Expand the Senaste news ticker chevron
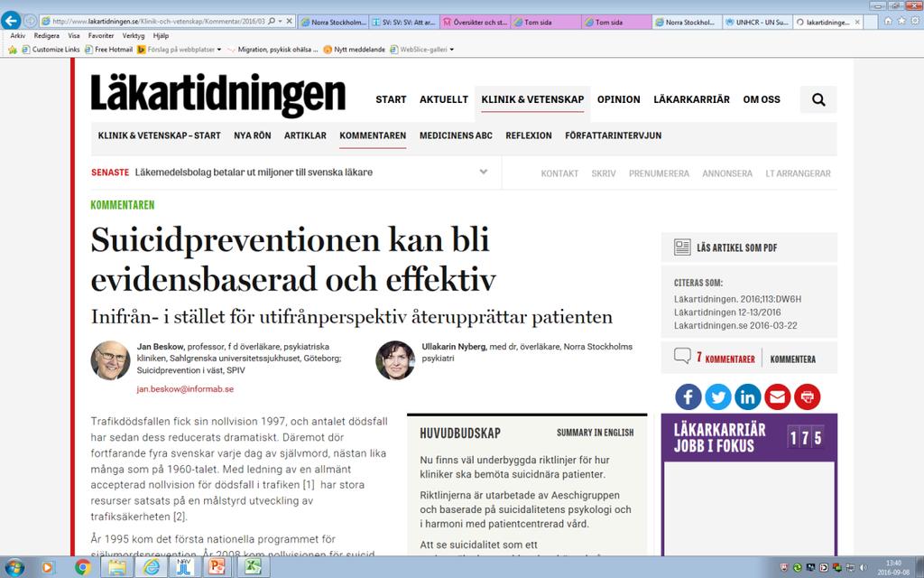 pyautogui.click(x=484, y=172)
